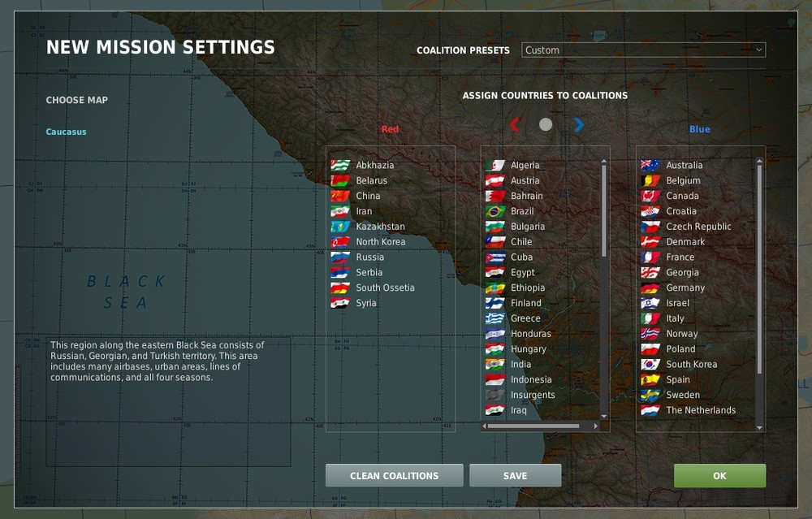Click the Insurgents flag in the neutral list
This screenshot has width=812, height=519.
click(x=496, y=394)
